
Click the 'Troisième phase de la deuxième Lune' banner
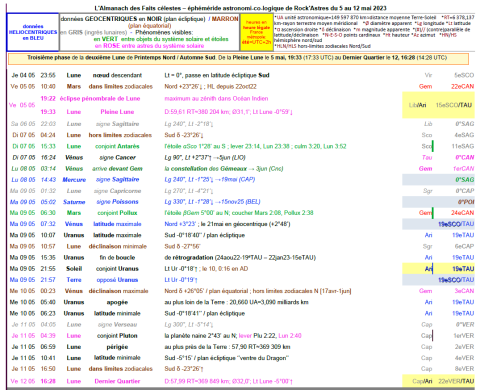[x=238, y=58]
